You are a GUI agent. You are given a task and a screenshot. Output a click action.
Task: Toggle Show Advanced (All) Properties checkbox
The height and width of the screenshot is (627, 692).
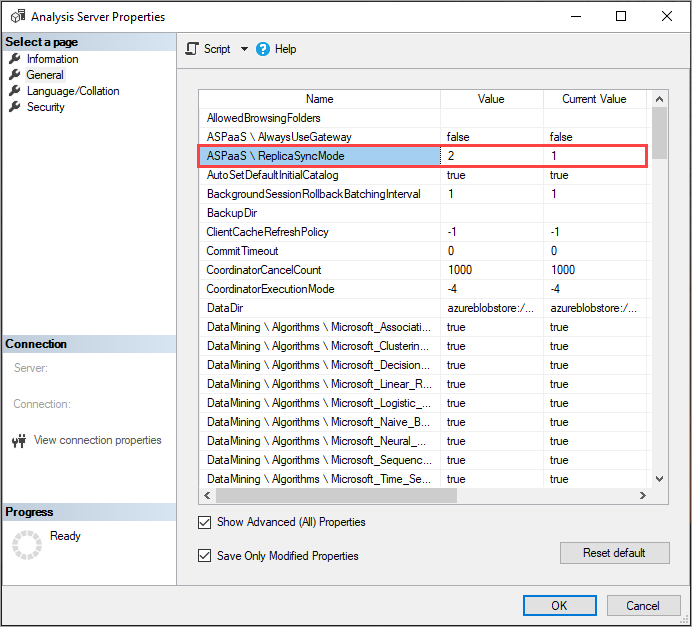coord(204,522)
